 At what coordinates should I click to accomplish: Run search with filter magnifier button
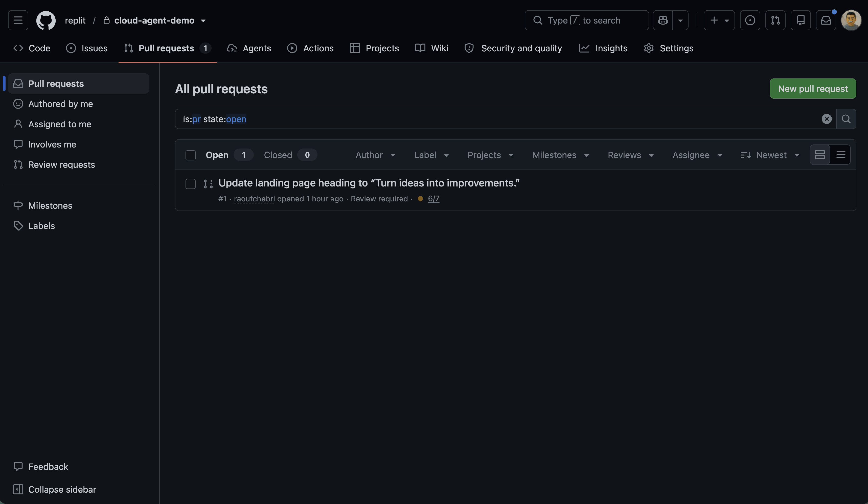(846, 119)
